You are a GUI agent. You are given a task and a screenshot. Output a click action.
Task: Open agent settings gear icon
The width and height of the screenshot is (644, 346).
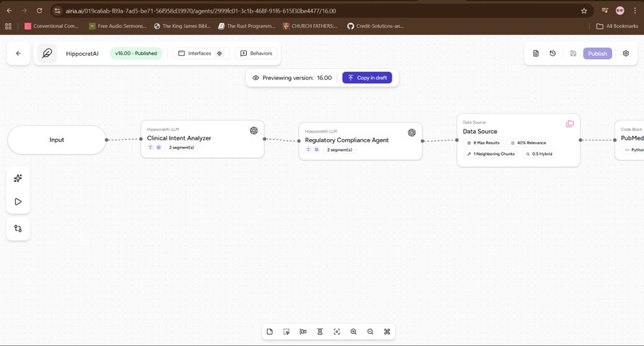click(x=626, y=54)
